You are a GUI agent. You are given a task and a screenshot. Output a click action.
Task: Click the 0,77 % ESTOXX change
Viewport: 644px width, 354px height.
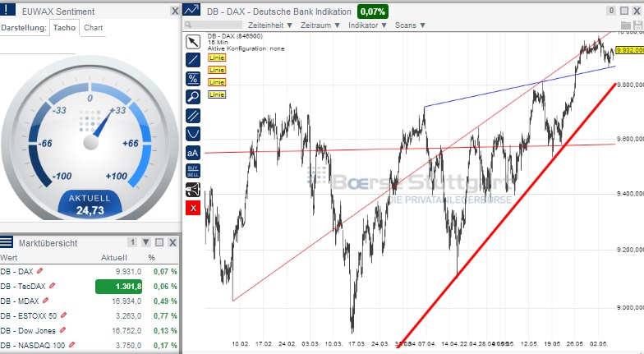(x=165, y=315)
